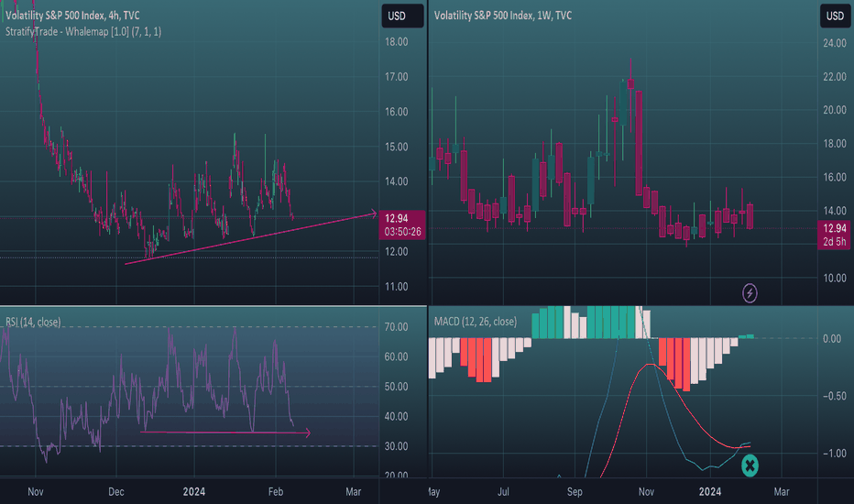Click the 03:50:26 countdown timer

pyautogui.click(x=402, y=232)
